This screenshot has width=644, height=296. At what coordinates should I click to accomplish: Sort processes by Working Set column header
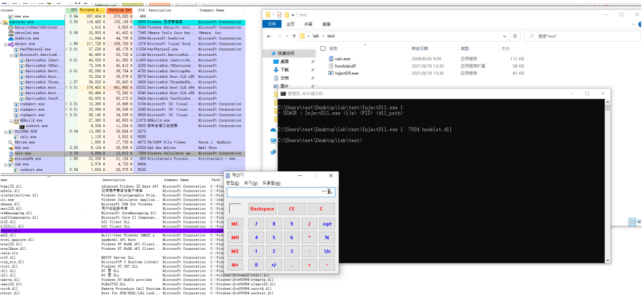pos(119,10)
